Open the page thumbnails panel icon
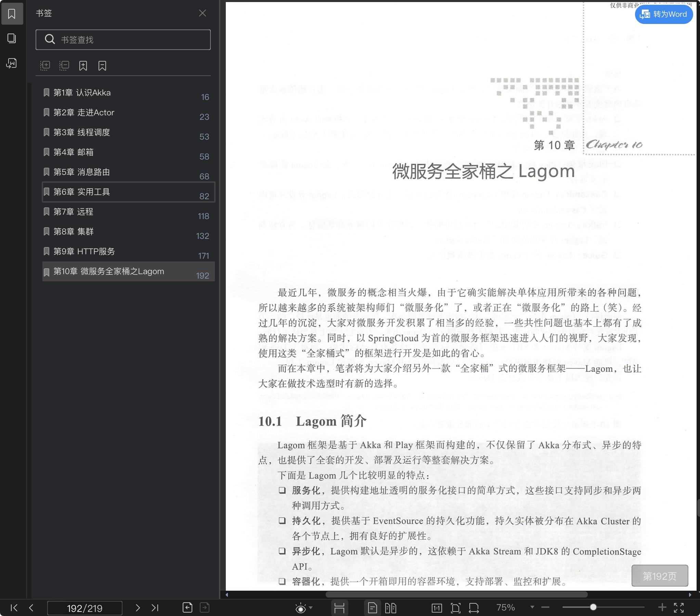Image resolution: width=700 pixels, height=616 pixels. 12,38
